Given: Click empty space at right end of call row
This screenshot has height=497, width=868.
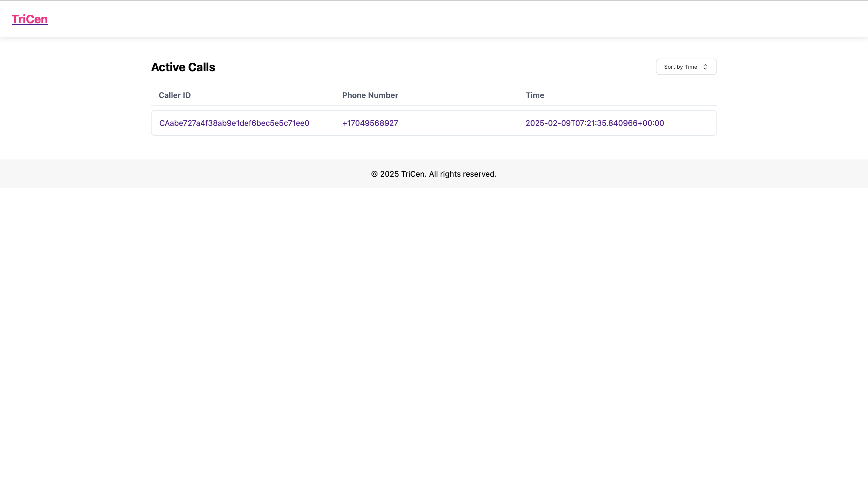Looking at the screenshot, I should click(x=696, y=123).
